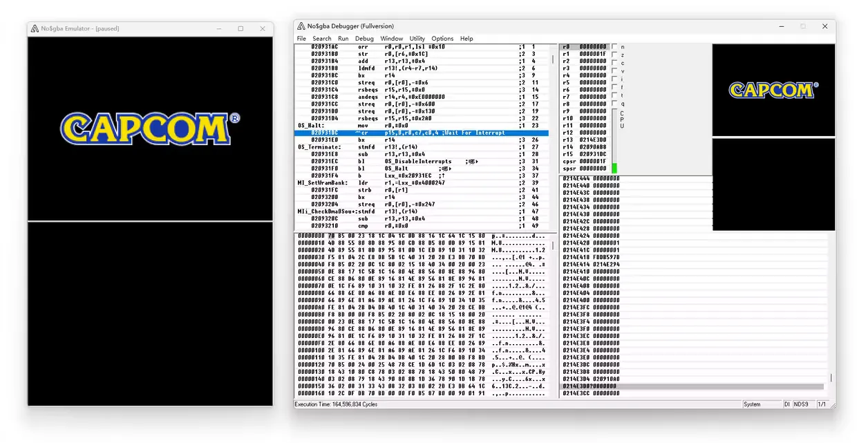Screen dimensions: 868x443
Task: Open the File menu
Action: 301,39
